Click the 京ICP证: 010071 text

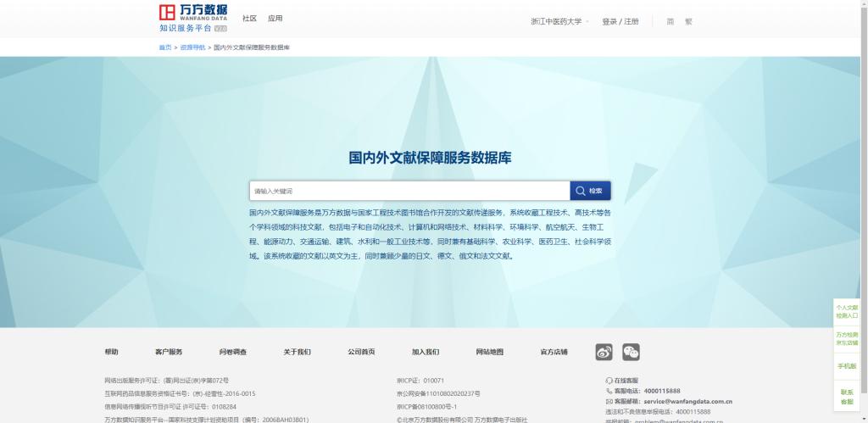coord(420,381)
